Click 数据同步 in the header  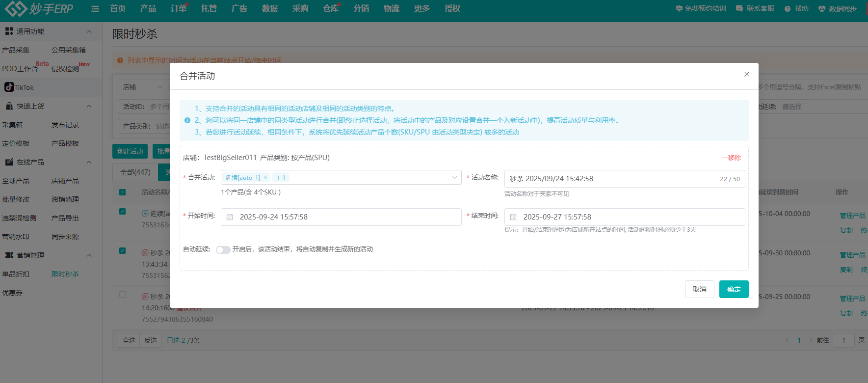838,9
